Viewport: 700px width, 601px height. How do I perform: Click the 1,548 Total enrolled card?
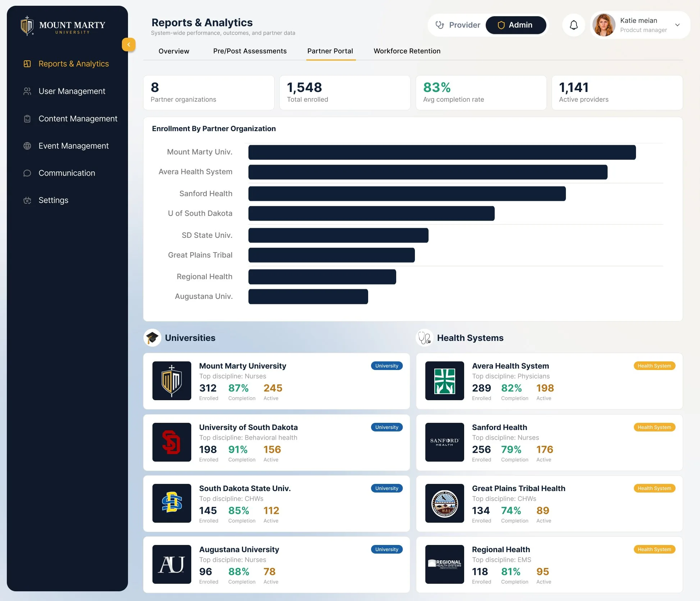pyautogui.click(x=345, y=93)
